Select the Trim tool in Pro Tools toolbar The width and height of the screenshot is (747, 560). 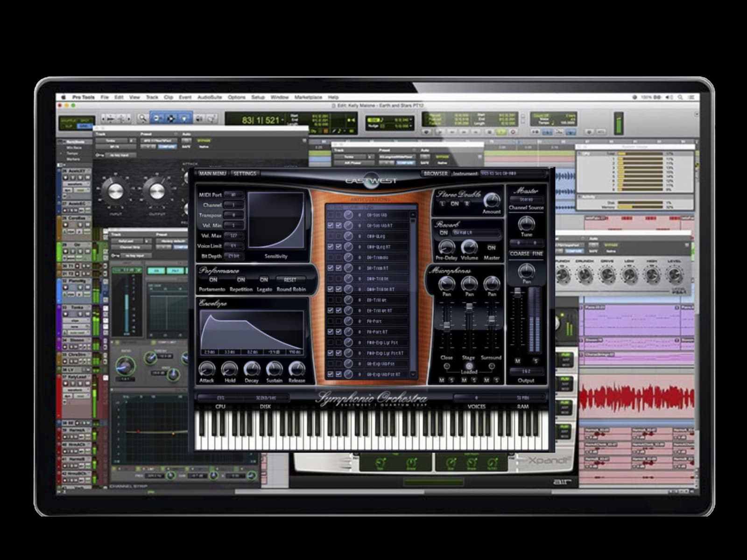coord(157,119)
